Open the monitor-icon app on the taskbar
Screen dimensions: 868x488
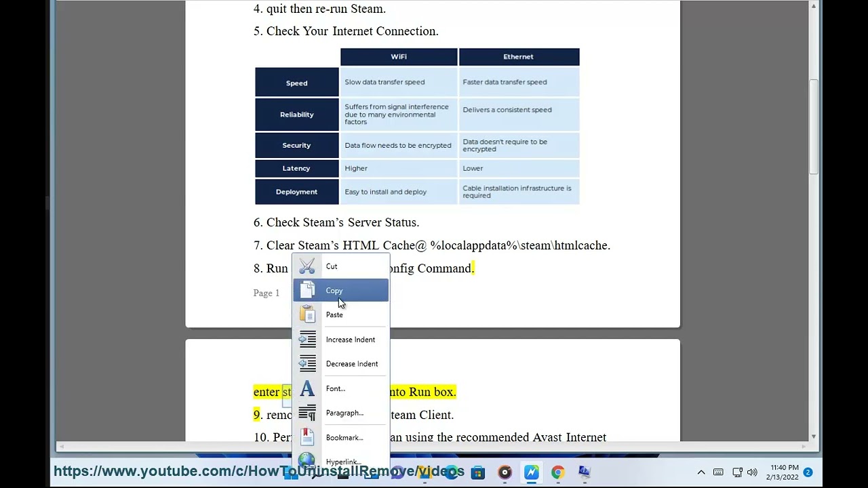pyautogui.click(x=584, y=472)
